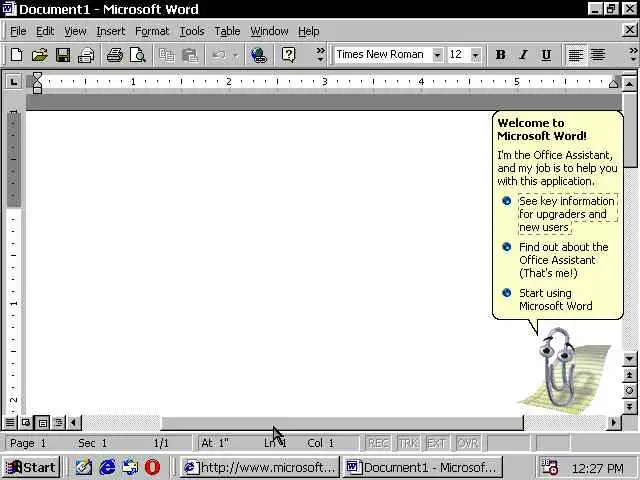Switch to Print Layout view button
640x480 pixels.
[42, 423]
